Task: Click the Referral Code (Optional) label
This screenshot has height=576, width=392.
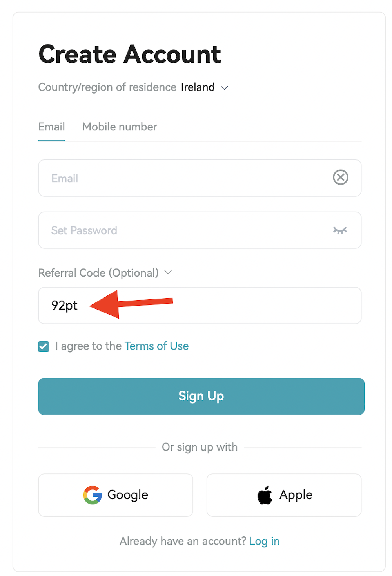Action: (98, 273)
